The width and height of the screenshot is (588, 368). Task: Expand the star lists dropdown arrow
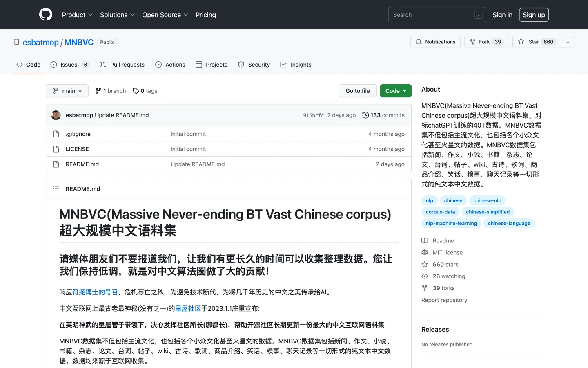tap(568, 42)
